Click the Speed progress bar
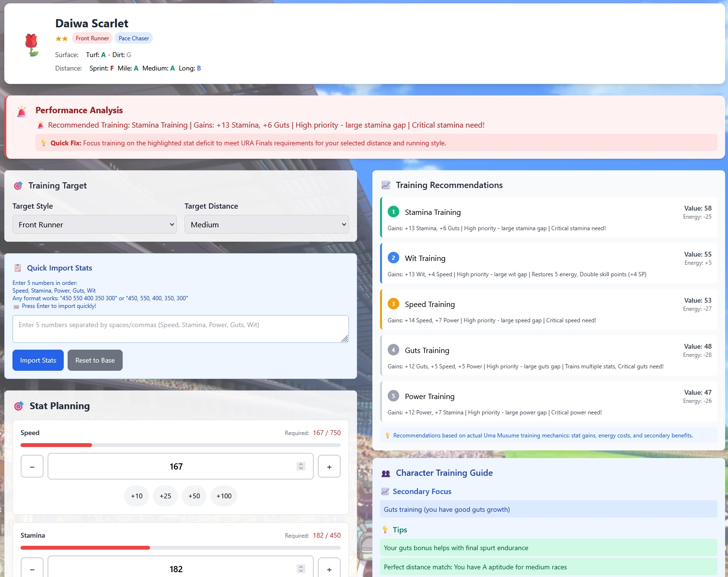The height and width of the screenshot is (577, 728). click(181, 445)
